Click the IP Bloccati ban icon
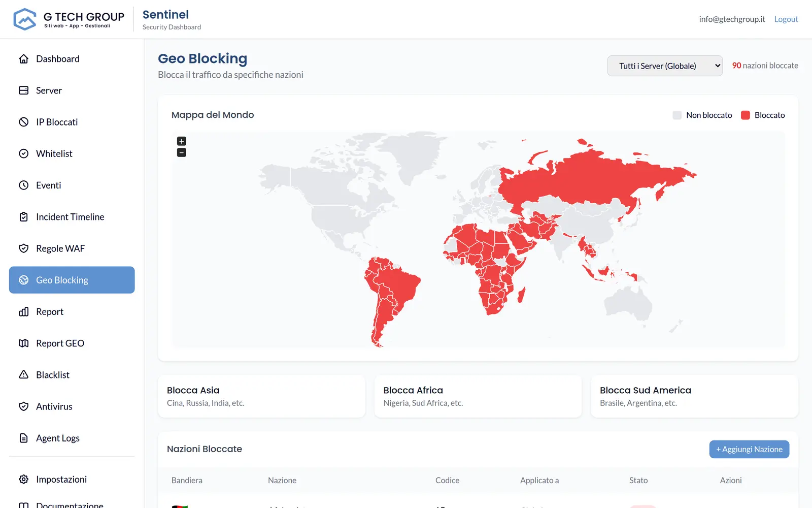The width and height of the screenshot is (812, 508). tap(24, 122)
